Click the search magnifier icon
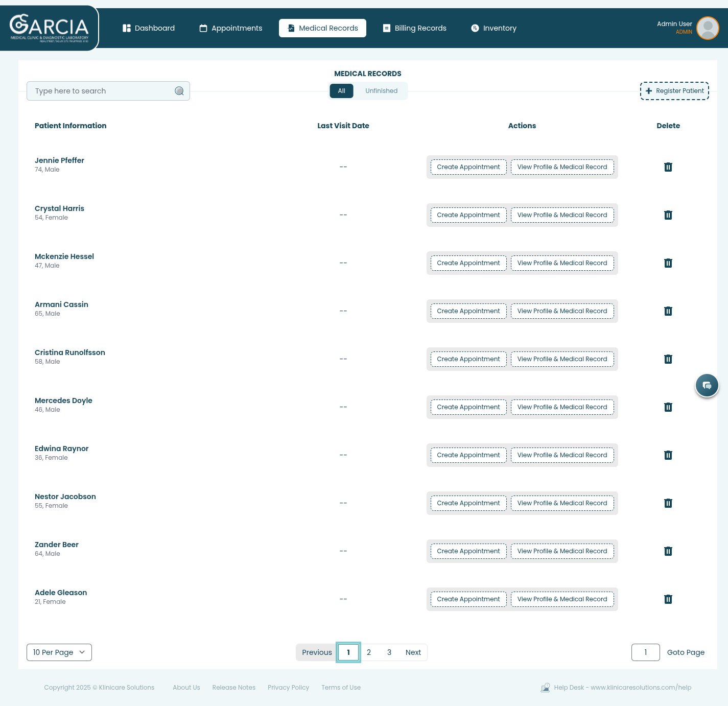This screenshot has height=706, width=728. coord(179,91)
